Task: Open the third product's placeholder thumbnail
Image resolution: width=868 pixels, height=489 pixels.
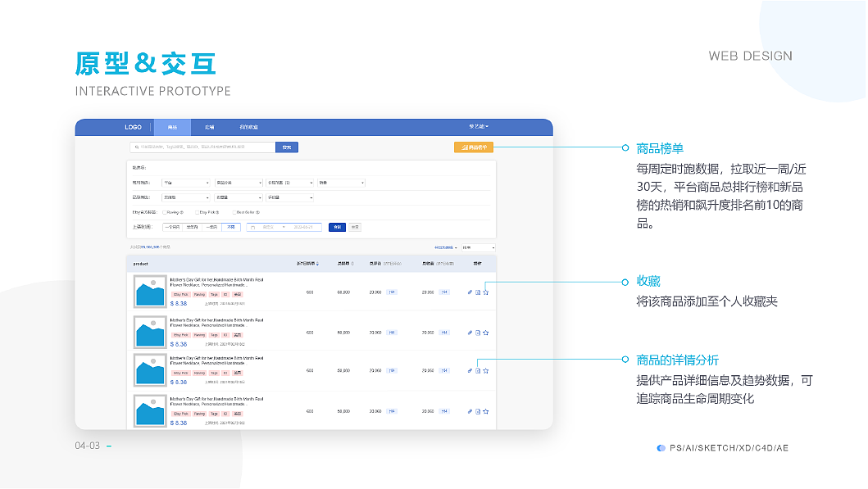Action: coord(150,370)
